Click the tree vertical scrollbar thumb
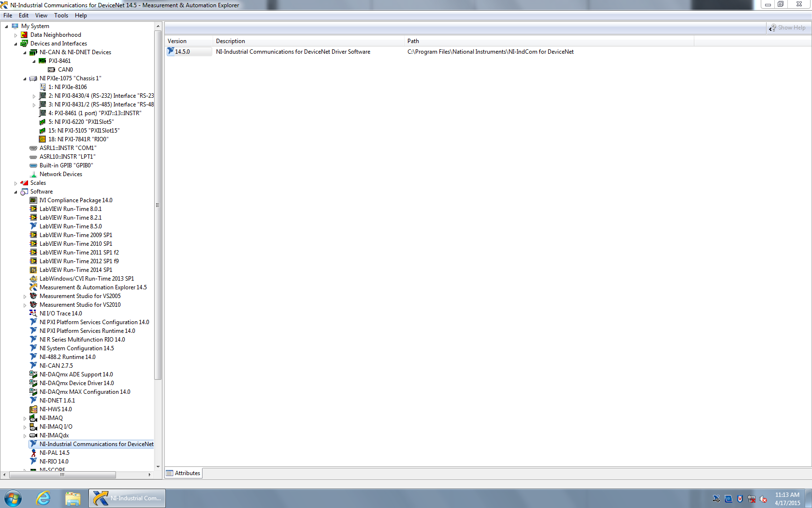The height and width of the screenshot is (508, 812). [158, 205]
